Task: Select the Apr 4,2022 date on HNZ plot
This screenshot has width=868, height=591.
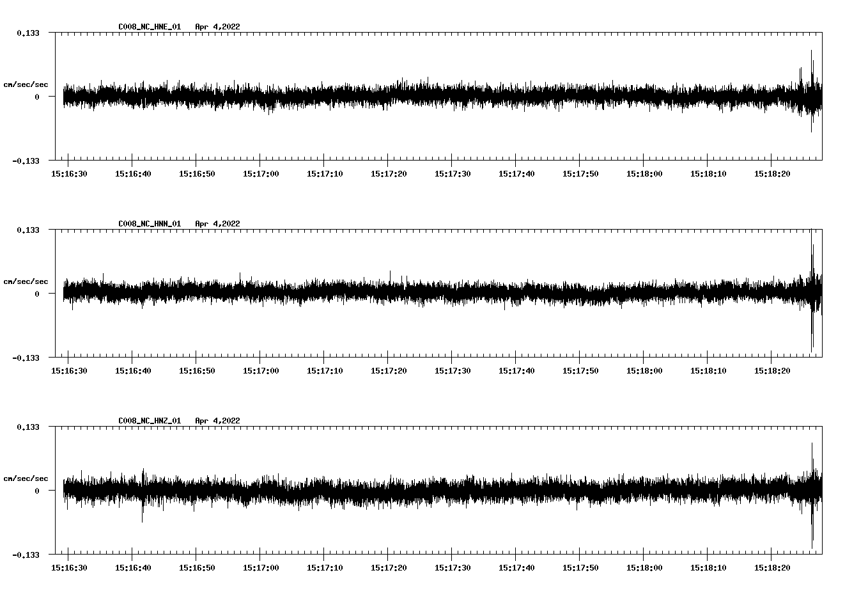Action: click(x=218, y=421)
